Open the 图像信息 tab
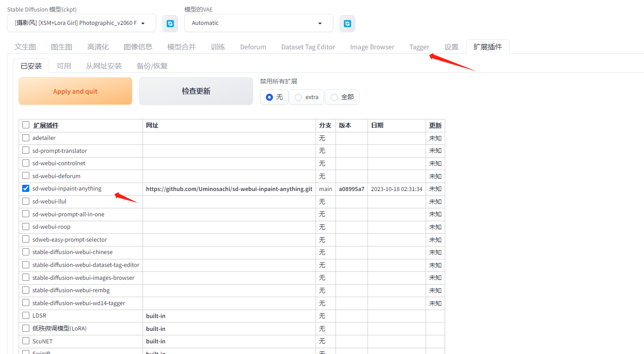 138,47
